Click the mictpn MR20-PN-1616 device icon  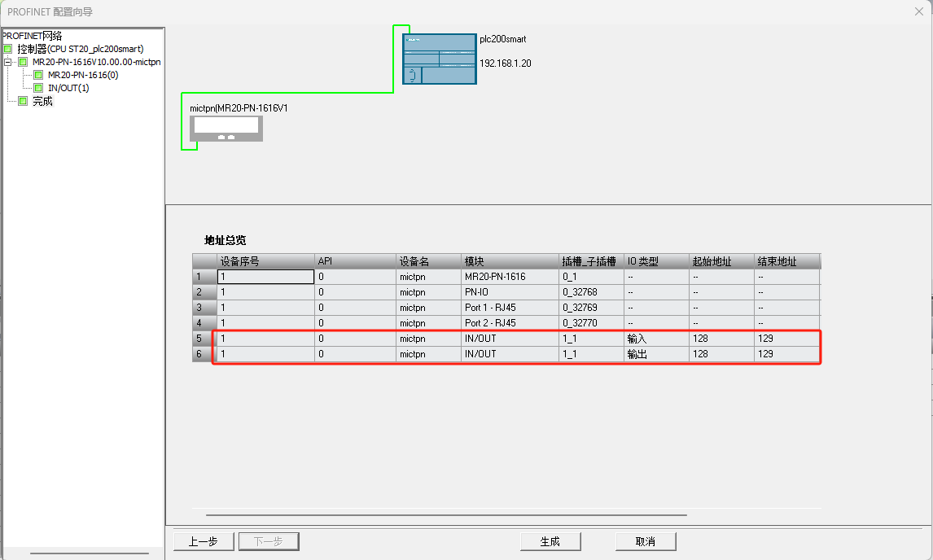[226, 129]
